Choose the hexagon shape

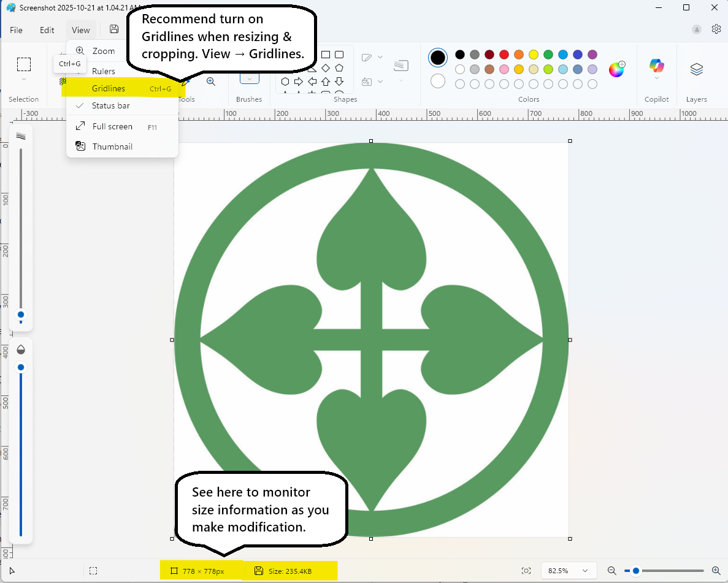[285, 82]
